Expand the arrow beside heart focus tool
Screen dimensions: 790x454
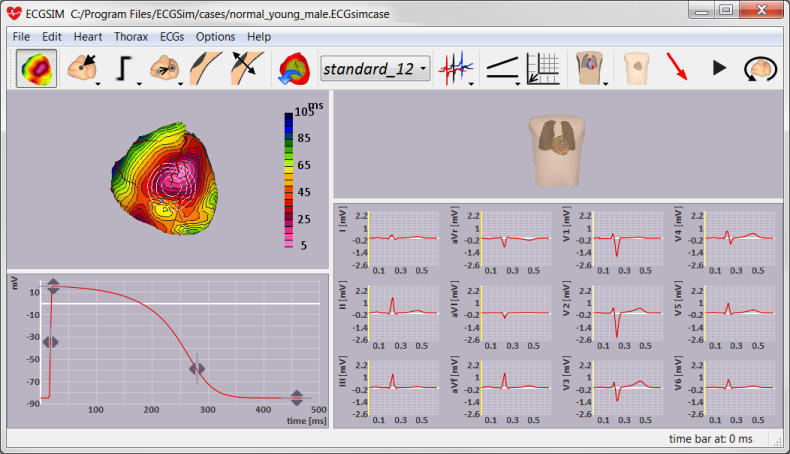click(x=180, y=84)
